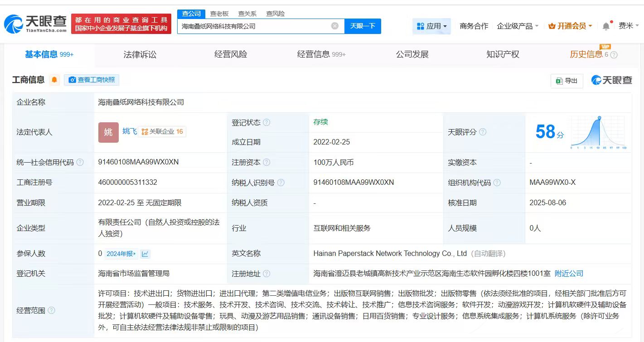Viewport: 644px width, 342px height.
Task: Select the 公司发展 tab
Action: [x=412, y=55]
